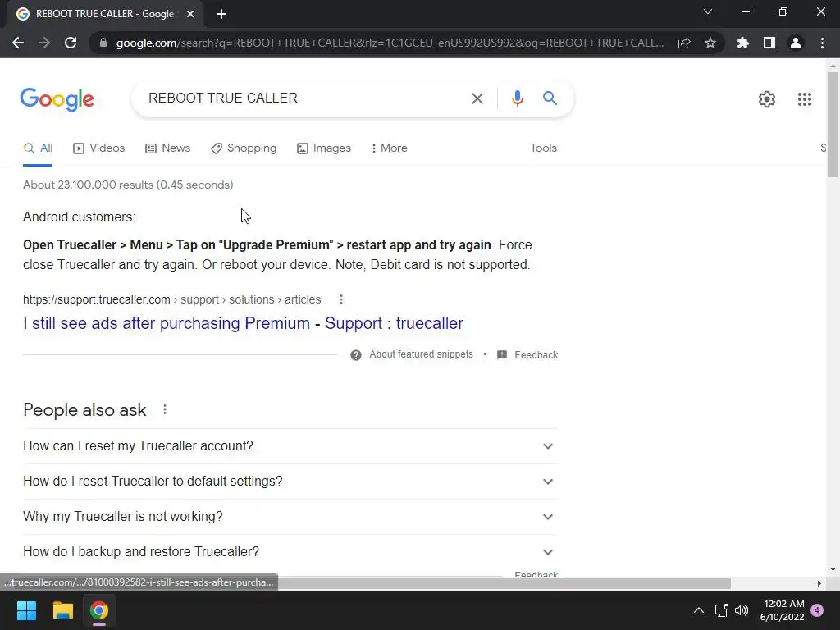This screenshot has width=840, height=630.
Task: Click the horizontal scrollbar thumb
Action: point(504,583)
